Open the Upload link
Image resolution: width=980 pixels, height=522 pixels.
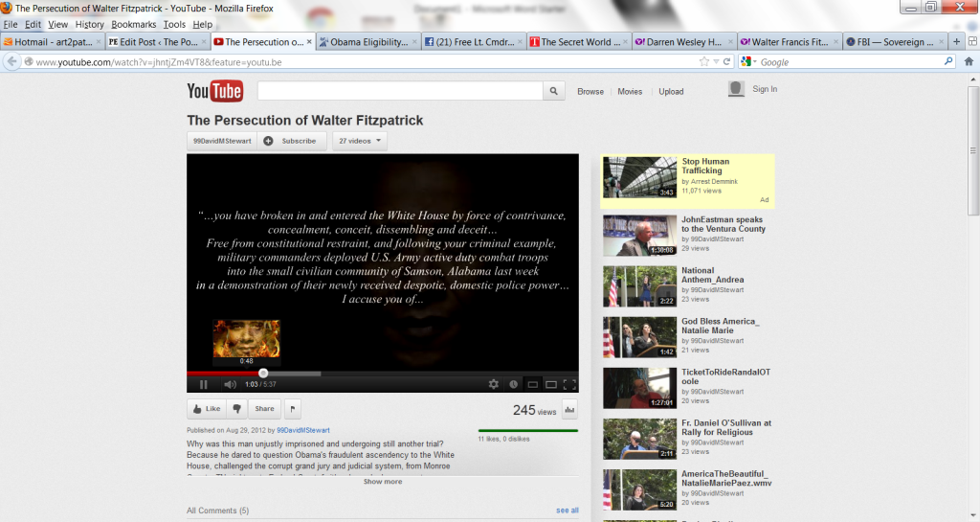(671, 91)
